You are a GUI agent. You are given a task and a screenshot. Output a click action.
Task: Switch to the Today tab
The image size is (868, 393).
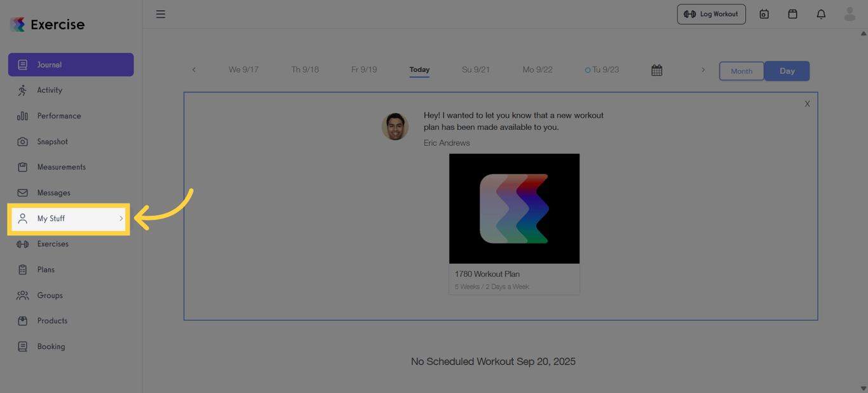[419, 70]
